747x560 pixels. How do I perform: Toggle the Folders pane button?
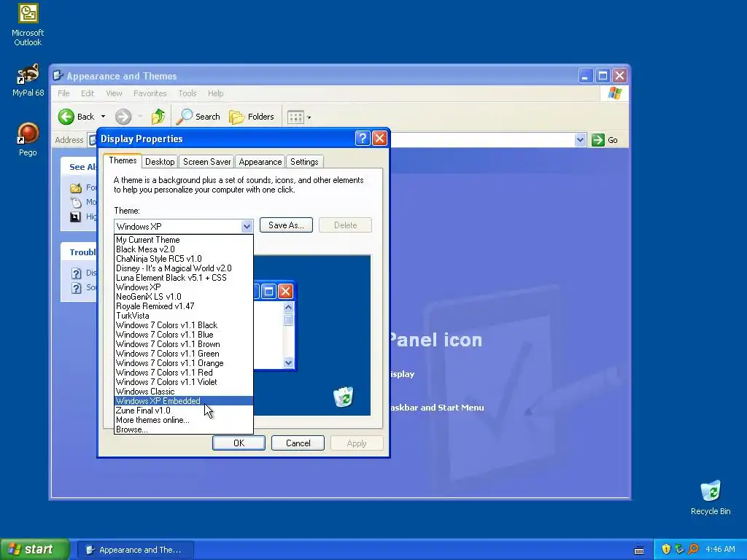tap(252, 117)
